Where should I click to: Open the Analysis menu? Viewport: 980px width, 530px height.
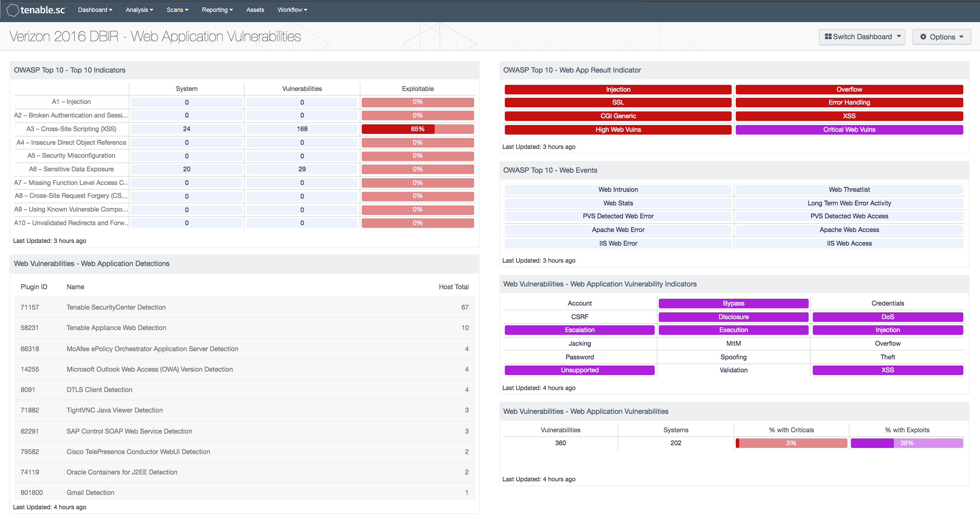click(x=139, y=10)
